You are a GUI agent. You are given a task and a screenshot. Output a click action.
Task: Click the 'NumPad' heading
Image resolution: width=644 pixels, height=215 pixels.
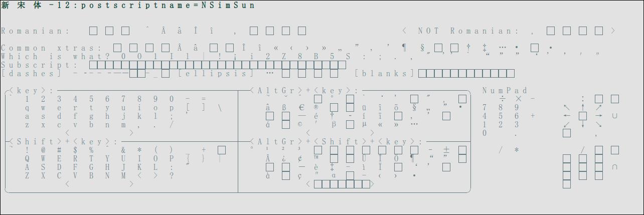(x=505, y=91)
